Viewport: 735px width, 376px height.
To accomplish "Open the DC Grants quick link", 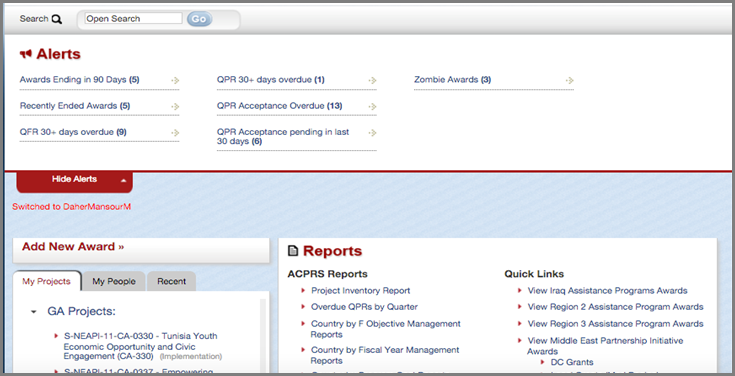I will click(572, 362).
